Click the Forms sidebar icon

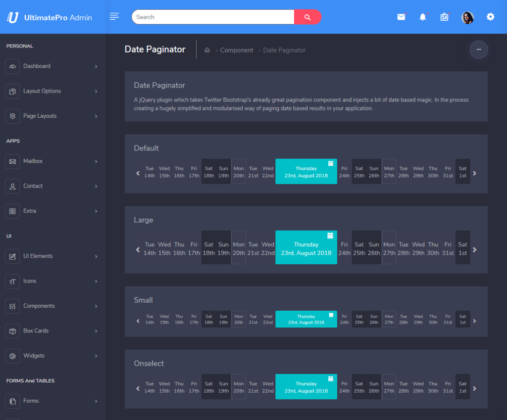tap(12, 401)
